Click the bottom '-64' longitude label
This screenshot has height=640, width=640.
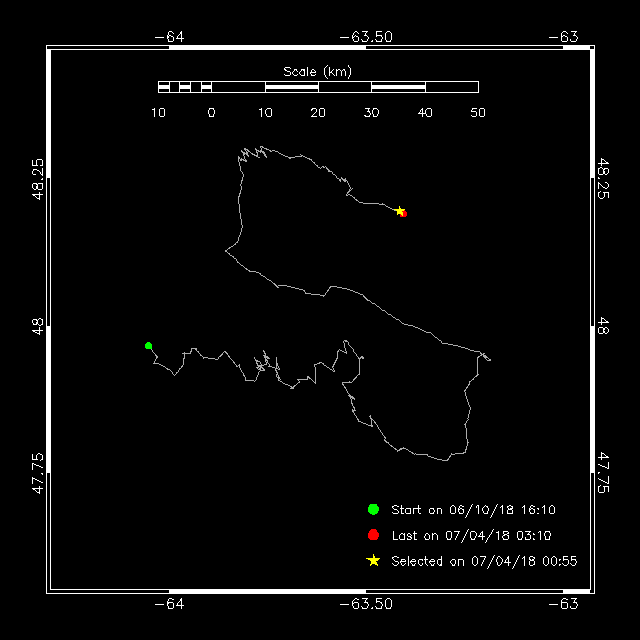pos(169,604)
